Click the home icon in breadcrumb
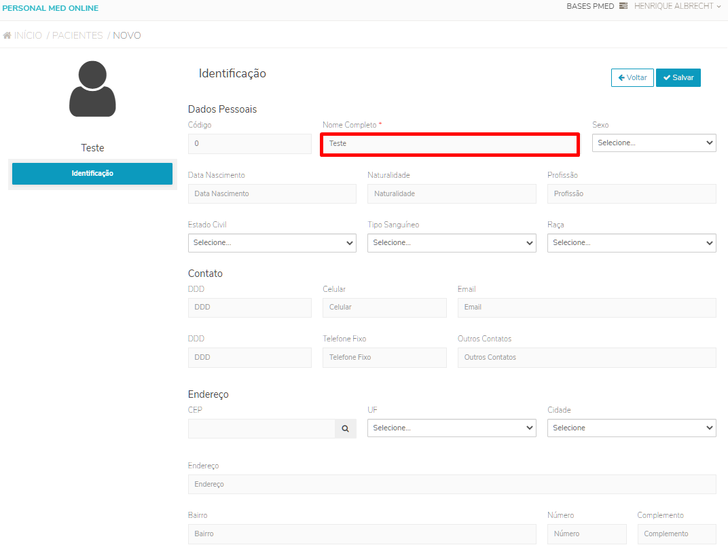The width and height of the screenshot is (728, 560). pos(7,35)
